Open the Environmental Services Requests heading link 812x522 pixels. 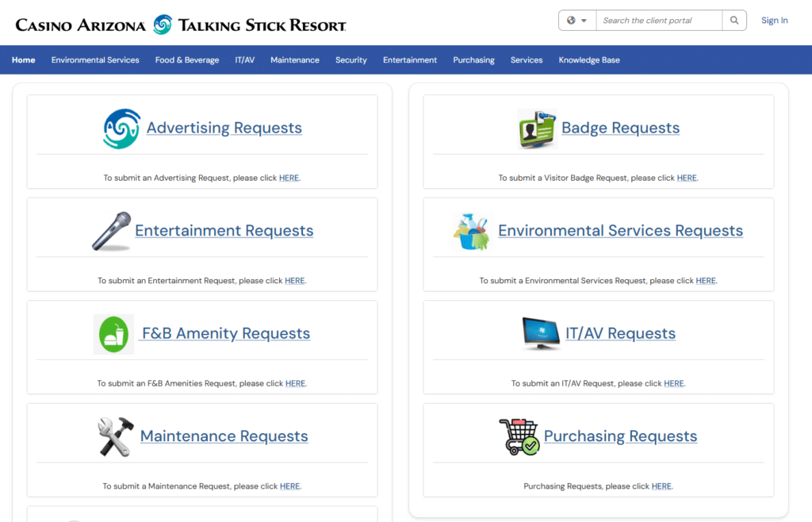620,230
